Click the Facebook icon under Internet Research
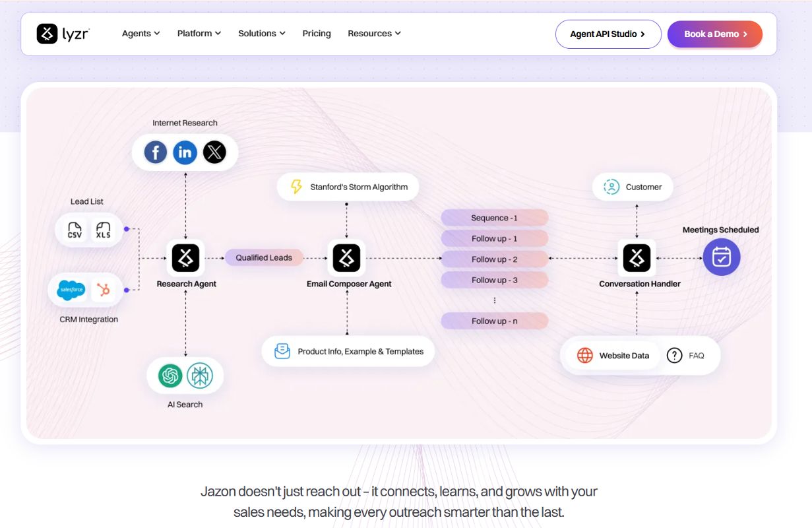 click(x=156, y=153)
